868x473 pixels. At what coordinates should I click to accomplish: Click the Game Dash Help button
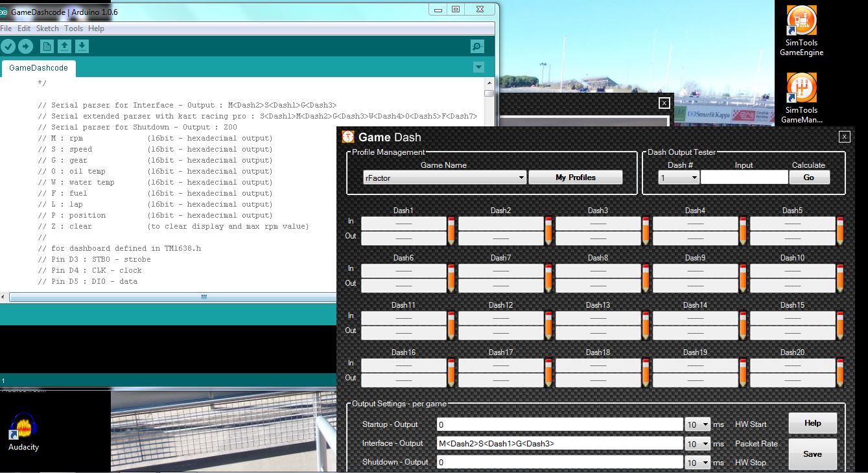[x=813, y=423]
